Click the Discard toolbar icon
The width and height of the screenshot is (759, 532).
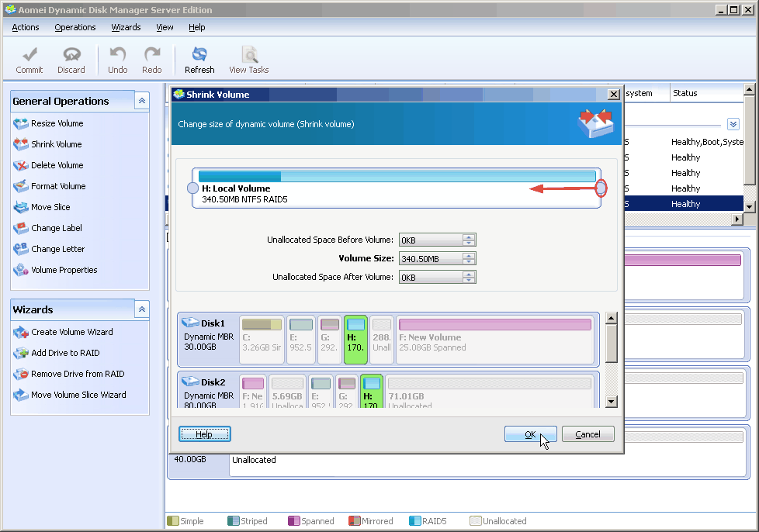[x=71, y=60]
